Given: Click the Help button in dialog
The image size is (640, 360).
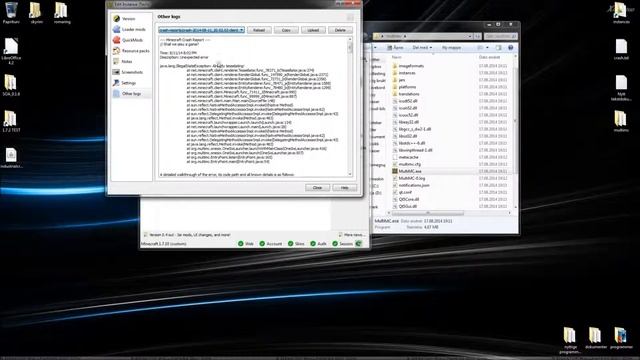Looking at the screenshot, I should (344, 187).
